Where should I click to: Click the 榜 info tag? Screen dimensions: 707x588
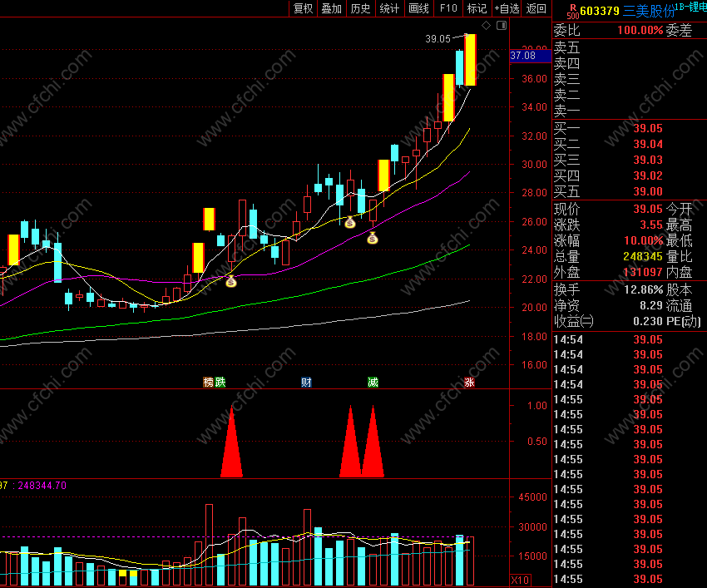(x=208, y=383)
